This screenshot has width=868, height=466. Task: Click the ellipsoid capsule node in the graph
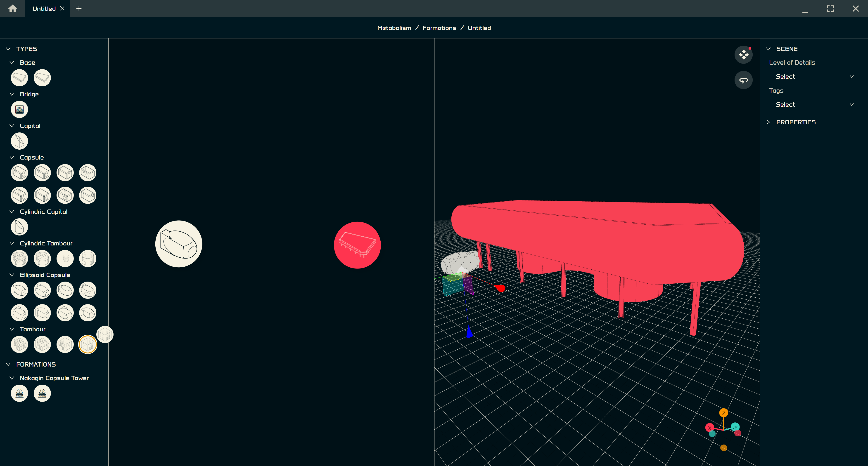(x=179, y=244)
